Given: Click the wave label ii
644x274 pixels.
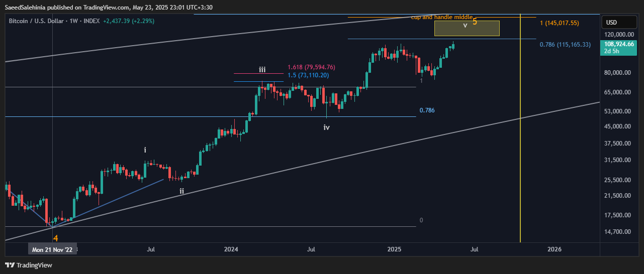Looking at the screenshot, I should [x=181, y=191].
